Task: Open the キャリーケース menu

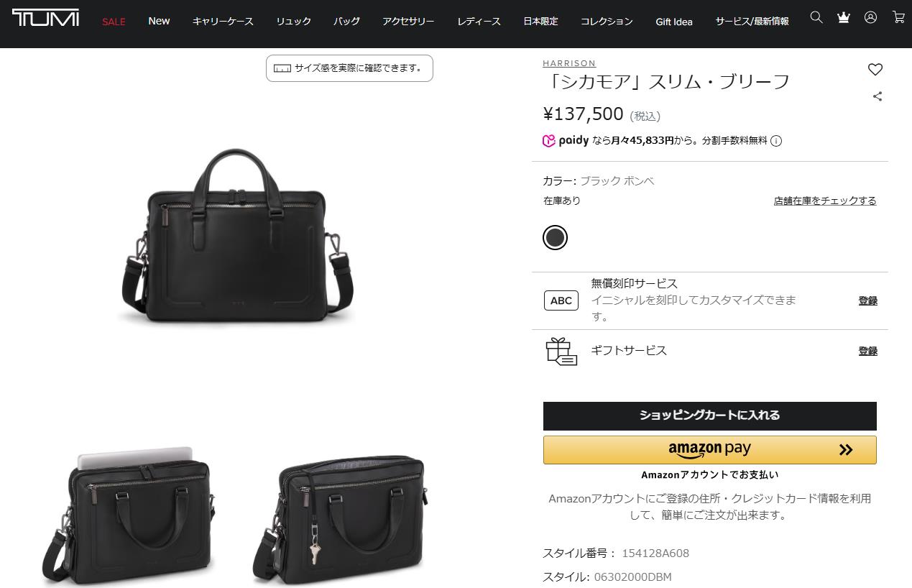Action: 223,22
